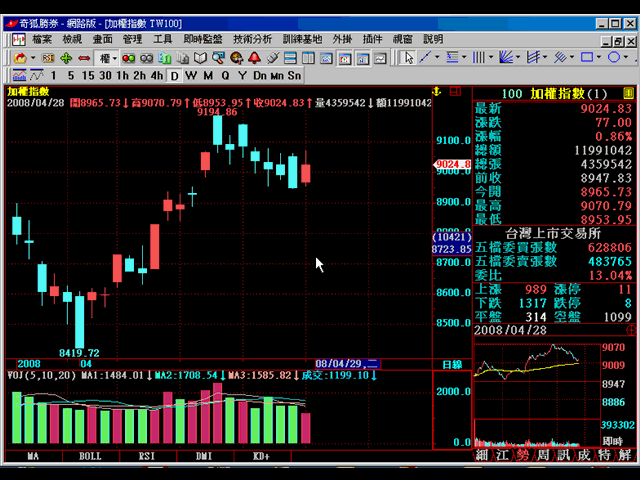640x480 pixels.
Task: Click the red horizontal double-arrow icon
Action: point(84,58)
